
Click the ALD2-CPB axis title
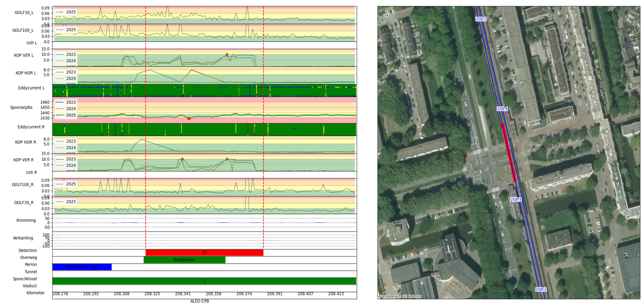200,301
